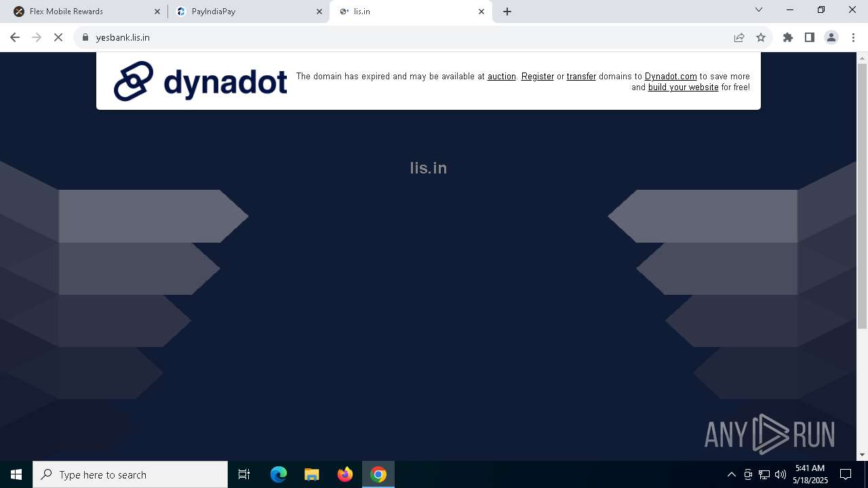Screen dimensions: 868x488
Task: Open the Extensions puzzle icon
Action: (788, 37)
